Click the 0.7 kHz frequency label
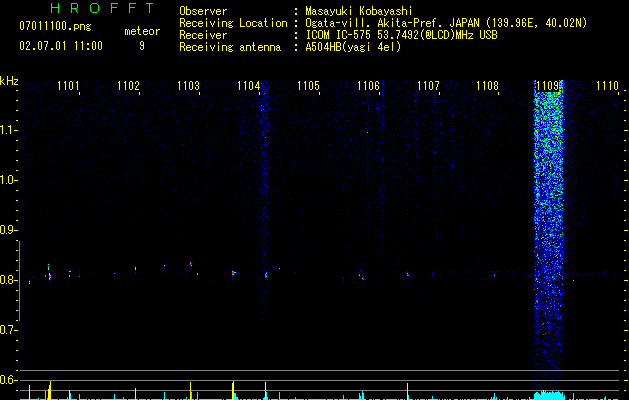Screen dimensions: 629x400 pos(8,330)
